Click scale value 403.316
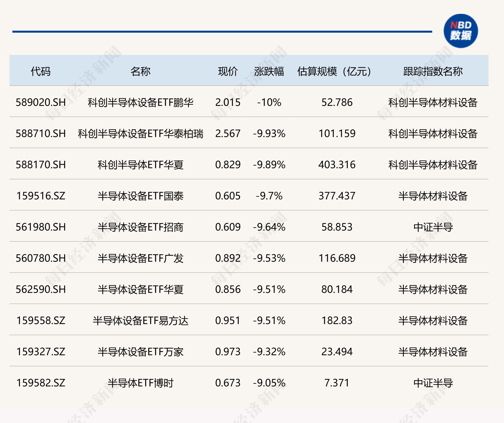 pyautogui.click(x=337, y=165)
